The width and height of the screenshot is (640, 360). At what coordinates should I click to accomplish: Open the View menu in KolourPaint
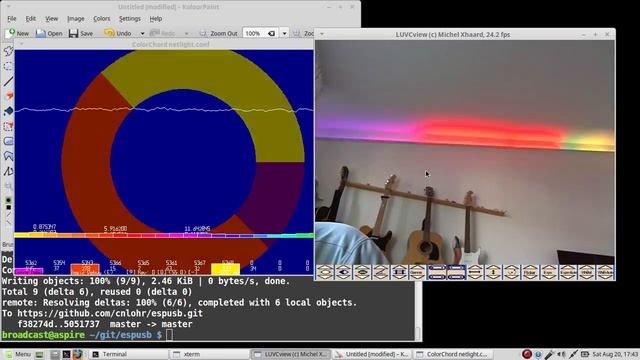click(x=51, y=19)
